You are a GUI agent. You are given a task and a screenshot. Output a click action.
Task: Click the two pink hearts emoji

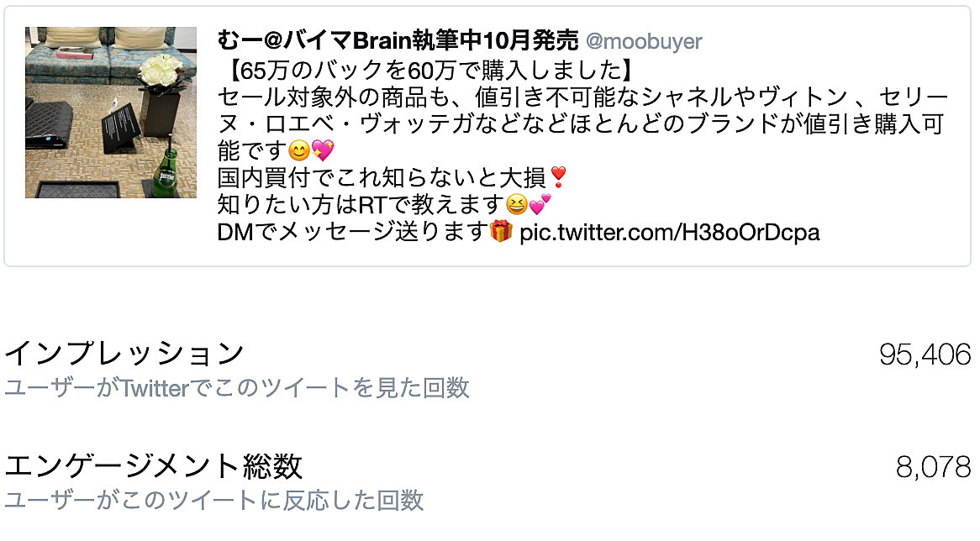pos(540,204)
